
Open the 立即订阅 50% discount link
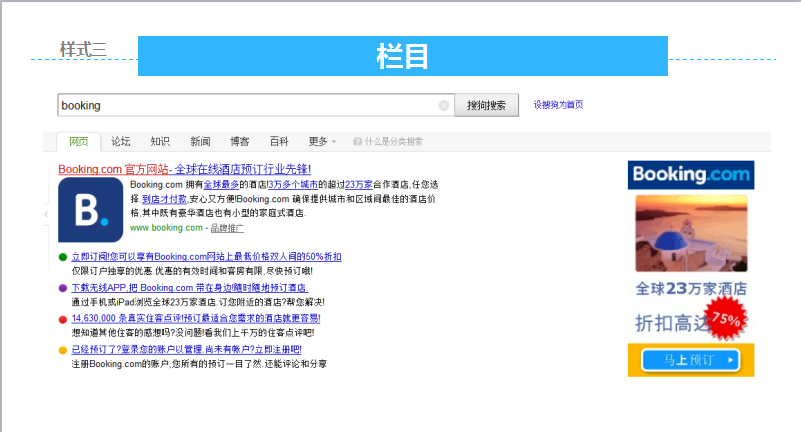pos(205,257)
